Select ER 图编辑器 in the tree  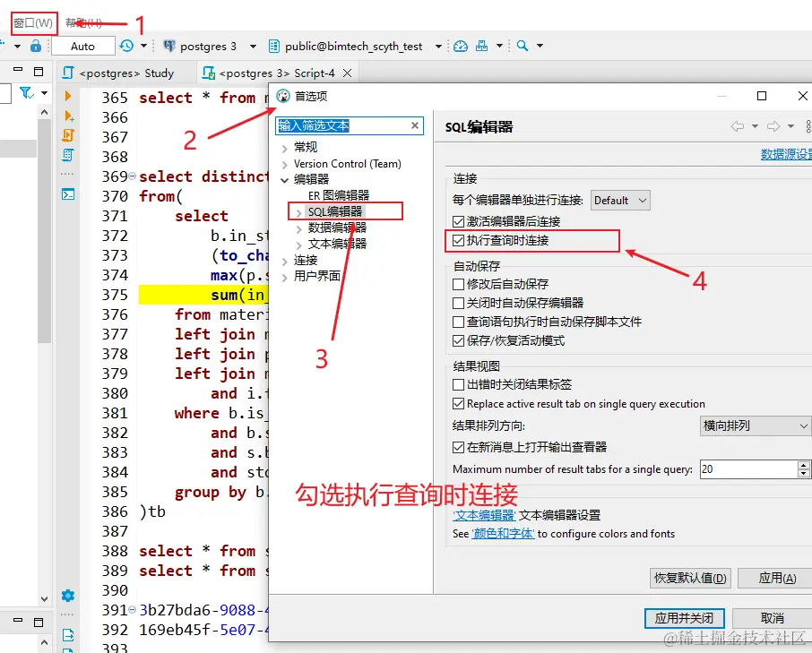point(339,195)
